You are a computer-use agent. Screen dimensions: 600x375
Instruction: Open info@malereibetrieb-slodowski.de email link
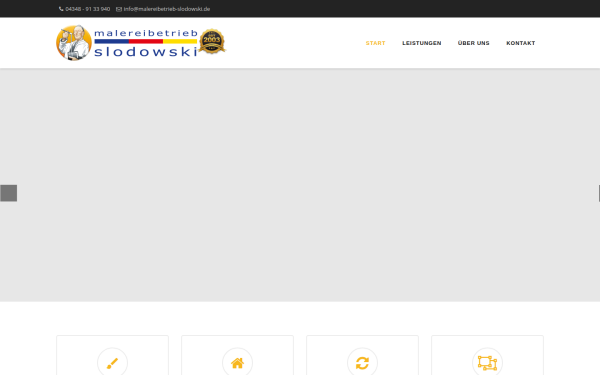pos(167,9)
